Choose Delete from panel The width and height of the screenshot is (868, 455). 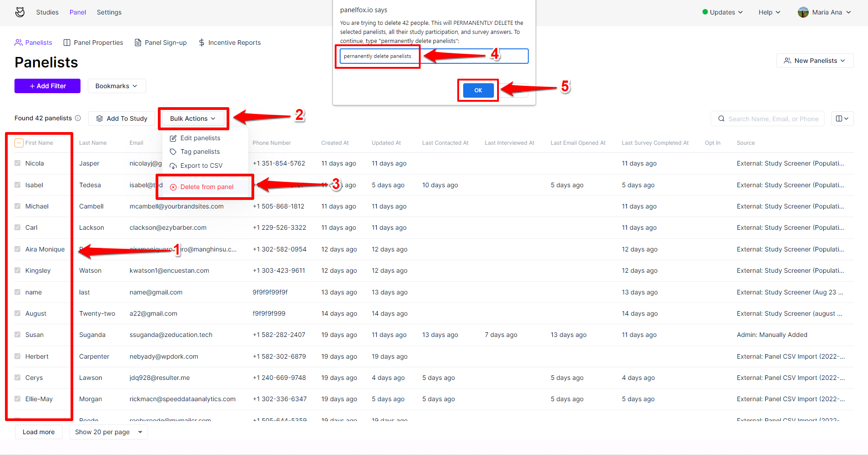click(205, 187)
